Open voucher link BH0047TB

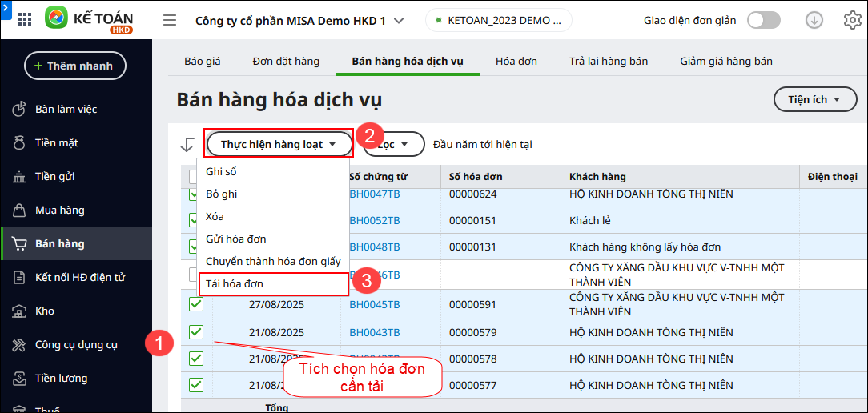[x=374, y=194]
